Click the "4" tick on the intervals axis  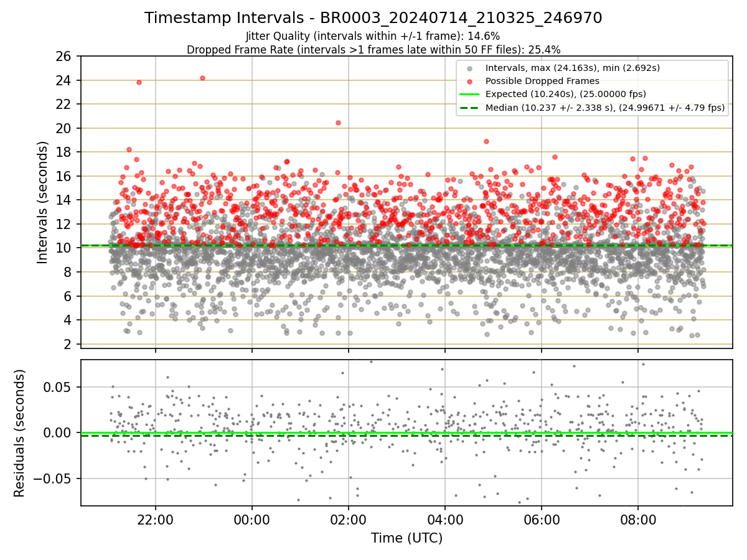(x=67, y=320)
